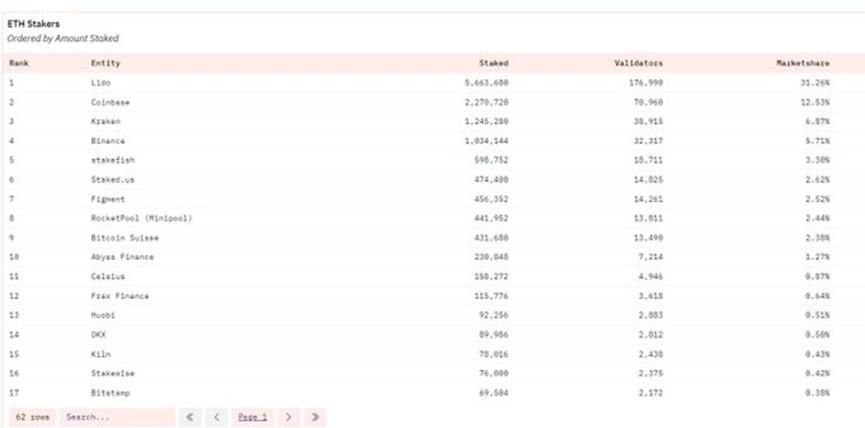Go to the previous page arrow
Viewport: 865px width, 428px height.
pyautogui.click(x=217, y=417)
